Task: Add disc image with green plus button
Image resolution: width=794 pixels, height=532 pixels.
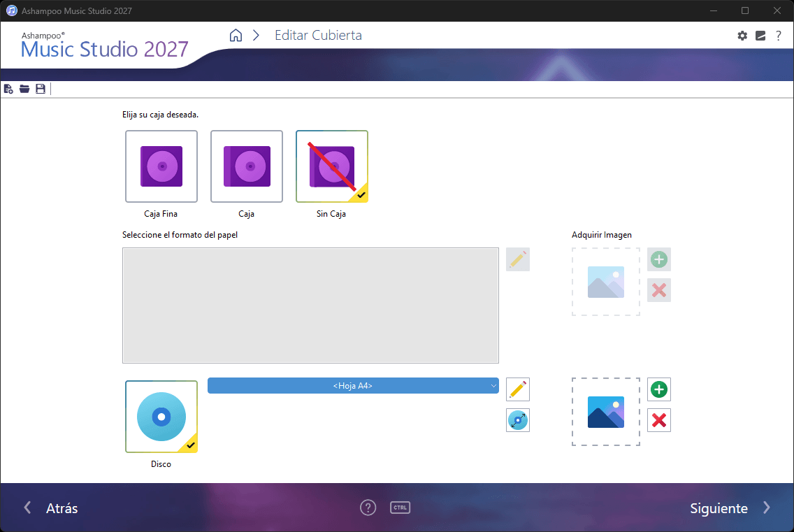Action: point(659,389)
